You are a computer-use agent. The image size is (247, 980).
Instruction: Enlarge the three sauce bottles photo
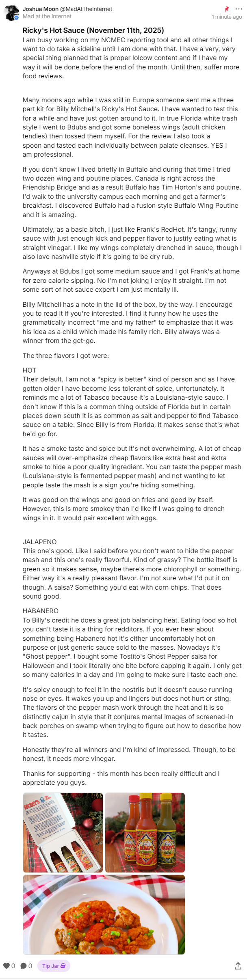click(145, 832)
